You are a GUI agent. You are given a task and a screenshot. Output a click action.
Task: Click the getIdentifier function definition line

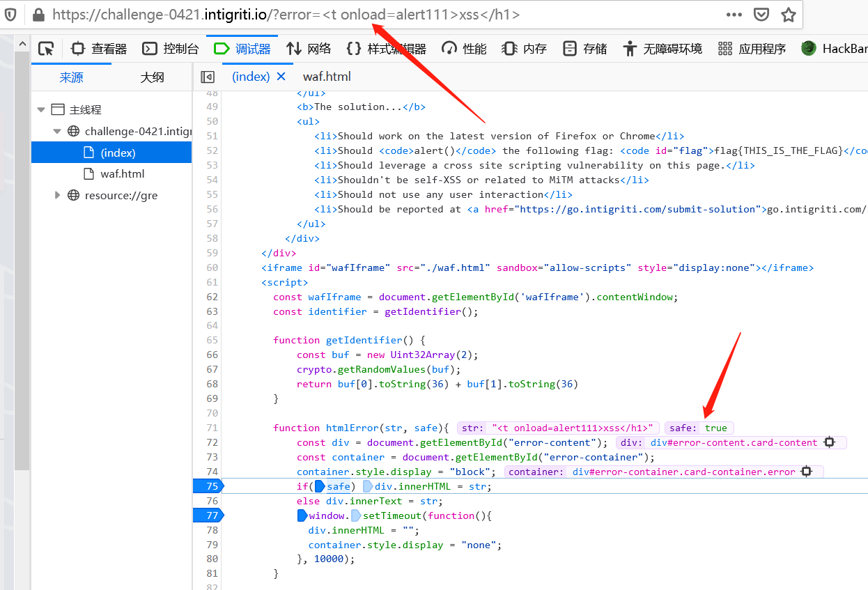(348, 341)
